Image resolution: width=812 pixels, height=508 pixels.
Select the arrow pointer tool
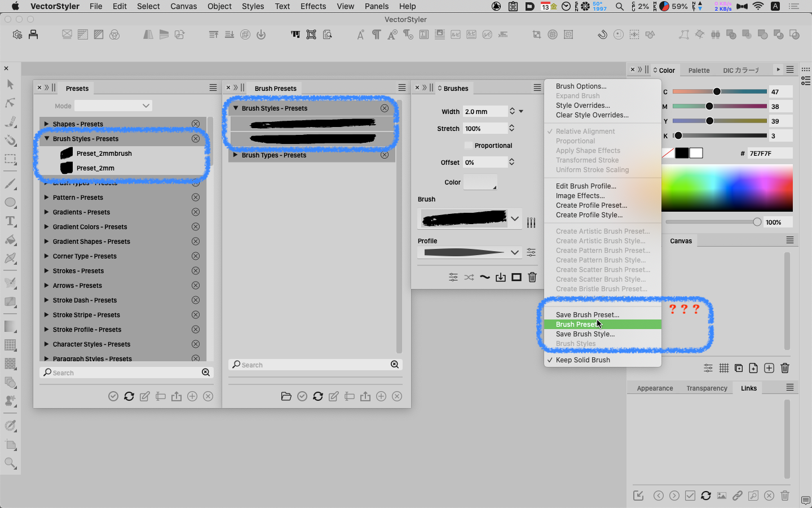(x=10, y=85)
